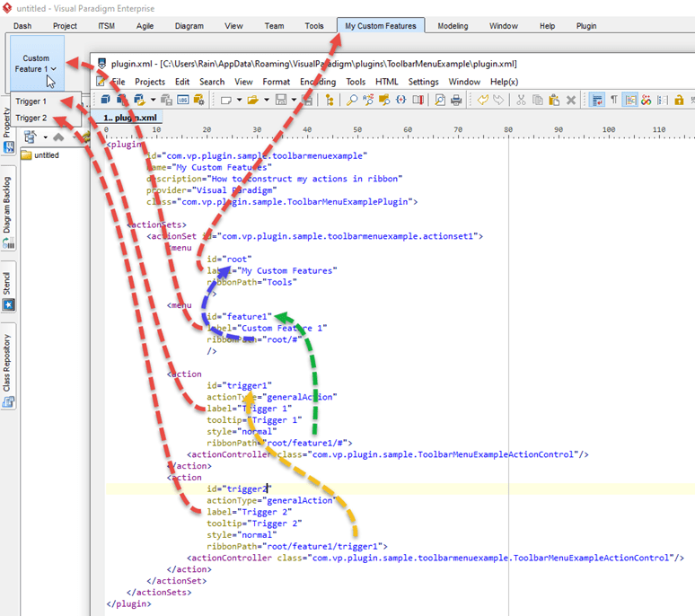The width and height of the screenshot is (695, 616).
Task: Open the Help(x) menu in the editor
Action: 504,82
